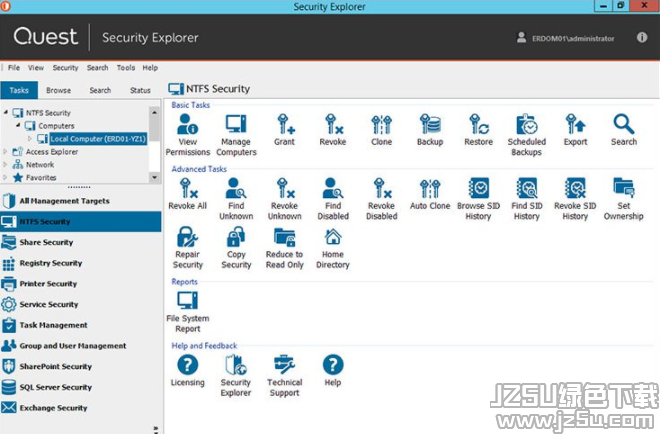This screenshot has height=434, width=660.
Task: Click tree scrollbar up arrow
Action: pyautogui.click(x=154, y=112)
